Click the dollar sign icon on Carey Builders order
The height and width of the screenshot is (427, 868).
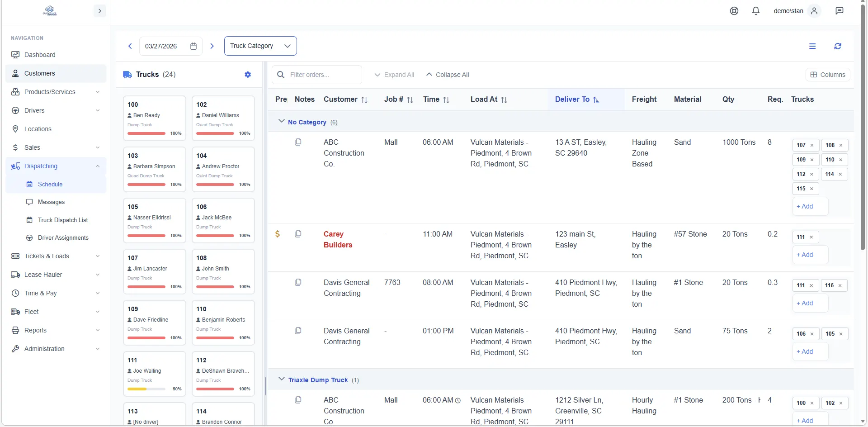277,234
